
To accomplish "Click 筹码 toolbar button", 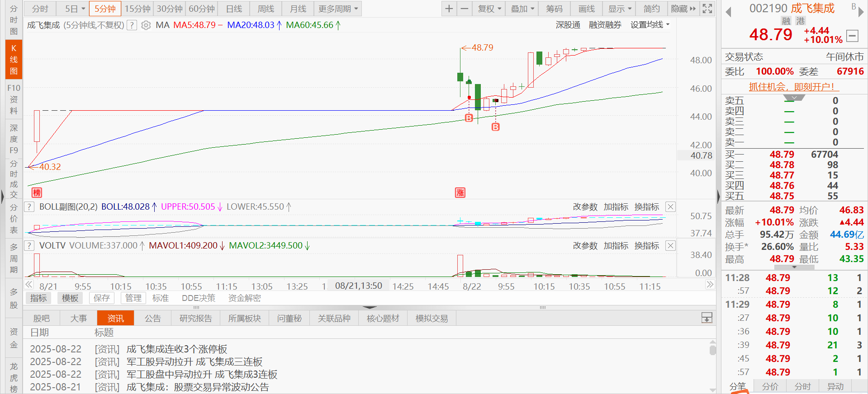I will [554, 9].
